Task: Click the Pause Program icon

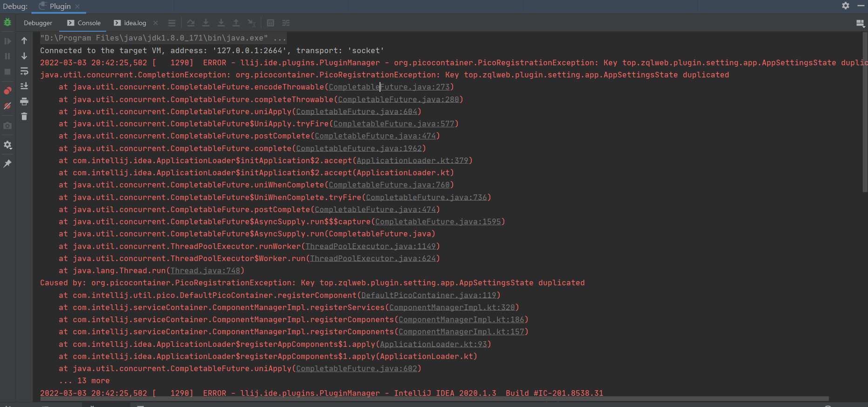Action: (x=7, y=56)
